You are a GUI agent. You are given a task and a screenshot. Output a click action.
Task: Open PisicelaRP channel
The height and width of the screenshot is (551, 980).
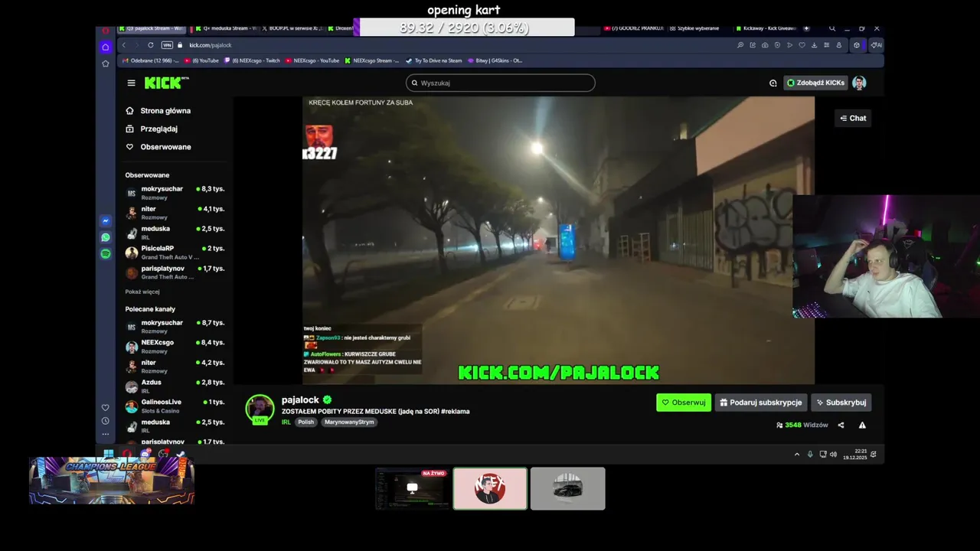[x=175, y=252]
